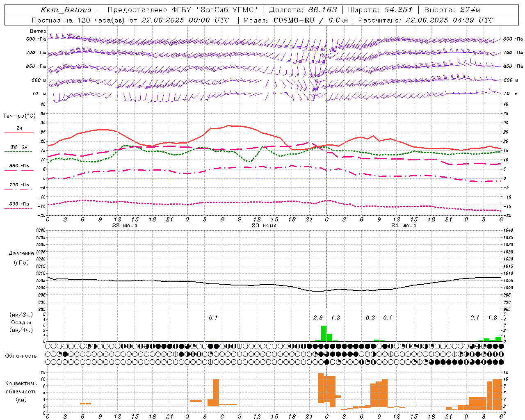525x420 pixels.
Task: Click the '(мм/1ч.)' unit label
Action: pos(21,330)
